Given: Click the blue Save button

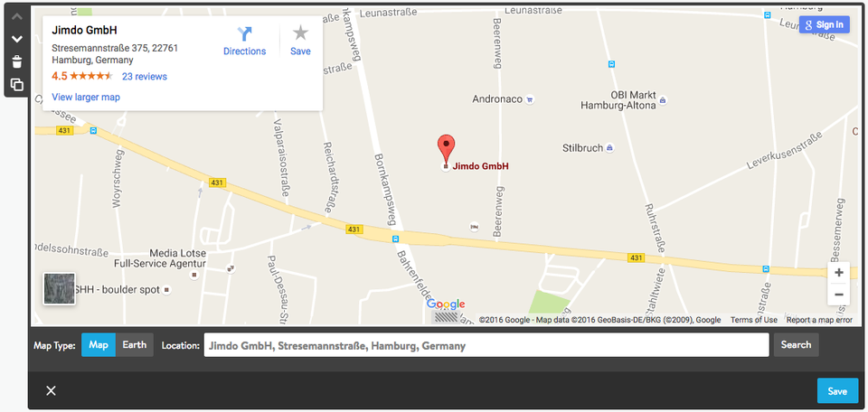Looking at the screenshot, I should tap(837, 391).
